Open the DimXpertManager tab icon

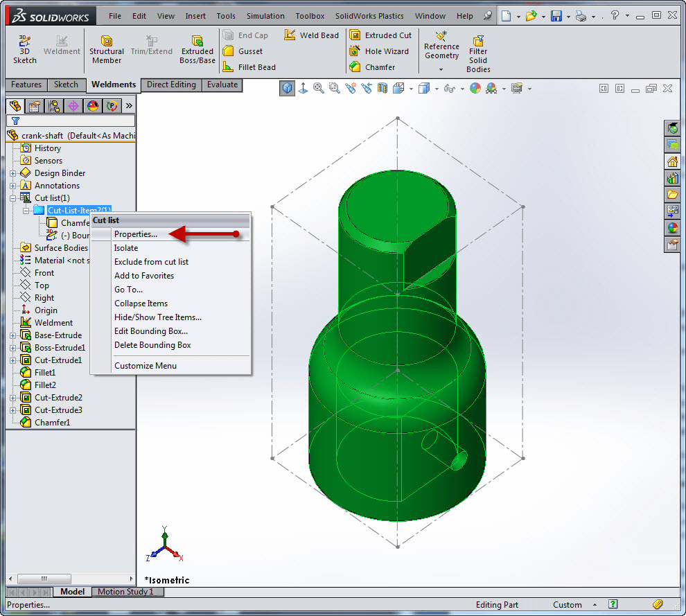tap(73, 106)
